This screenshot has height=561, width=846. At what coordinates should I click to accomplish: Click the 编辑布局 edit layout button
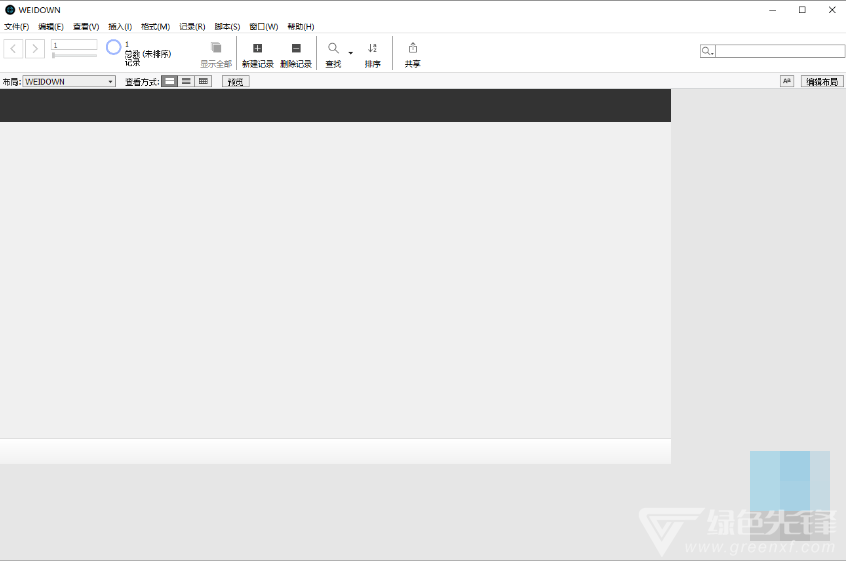click(x=822, y=82)
